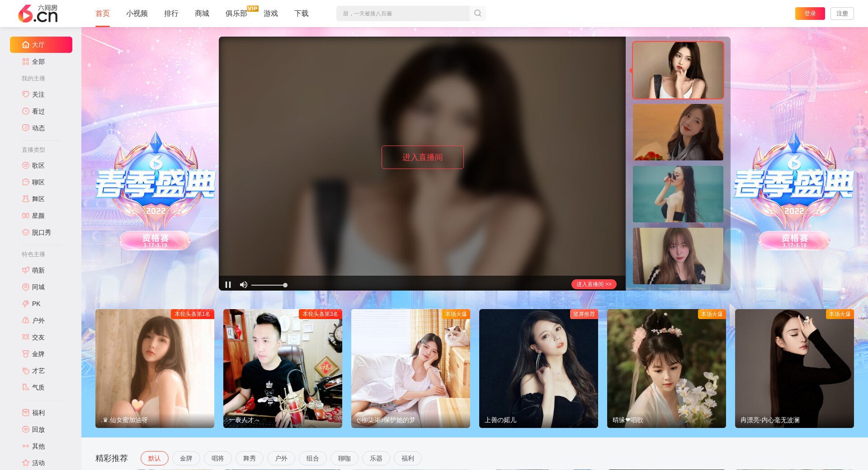The width and height of the screenshot is (868, 470).
Task: Open 看过 history clock icon
Action: click(x=26, y=111)
